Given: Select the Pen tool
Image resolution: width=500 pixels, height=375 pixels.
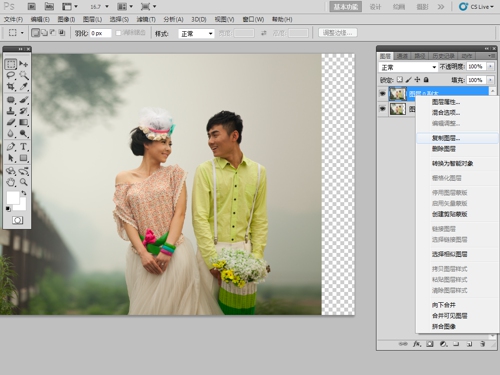Looking at the screenshot, I should (x=11, y=146).
